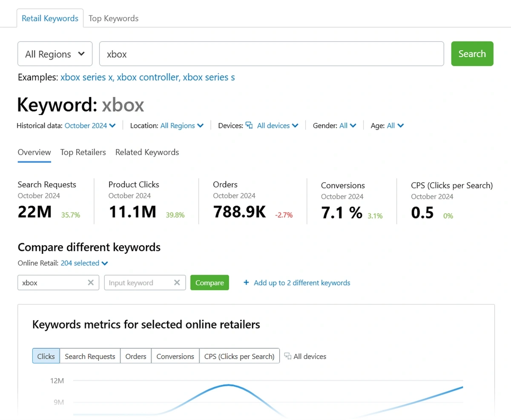Click the red -2.7% orders change
The image size is (511, 420).
(x=284, y=215)
